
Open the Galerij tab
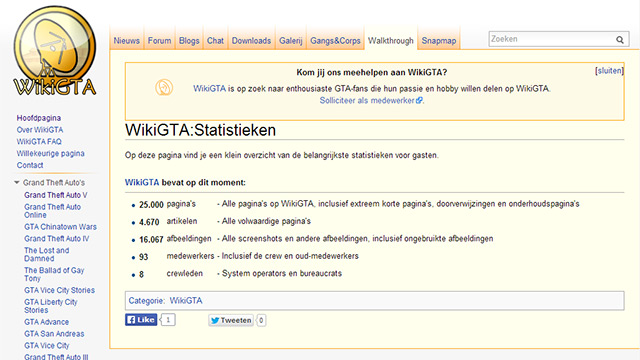[x=291, y=41]
